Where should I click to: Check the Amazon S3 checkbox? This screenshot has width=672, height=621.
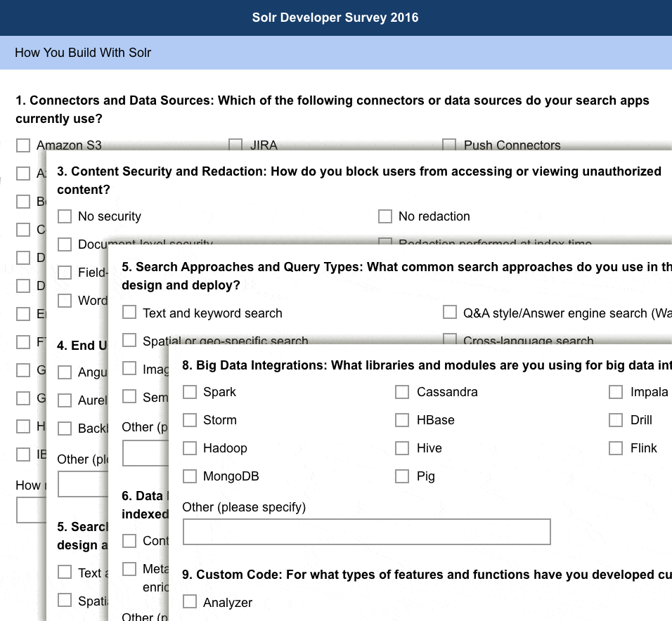click(23, 145)
